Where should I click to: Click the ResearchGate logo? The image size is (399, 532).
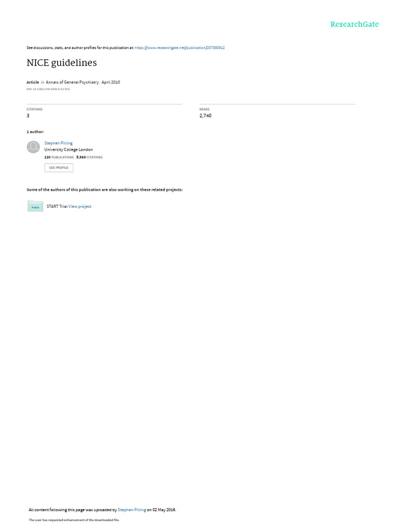[x=354, y=24]
